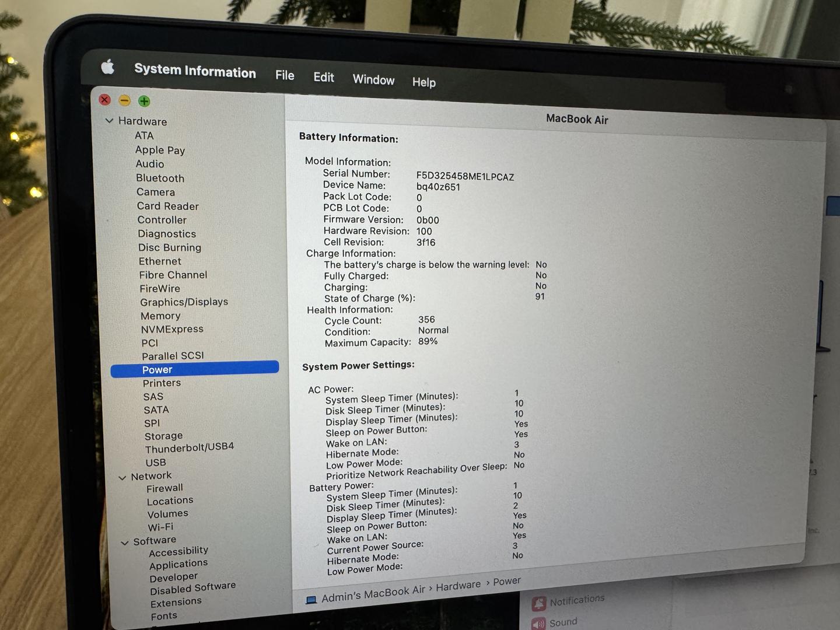Select Disabled Software in the sidebar
840x630 pixels.
193,588
